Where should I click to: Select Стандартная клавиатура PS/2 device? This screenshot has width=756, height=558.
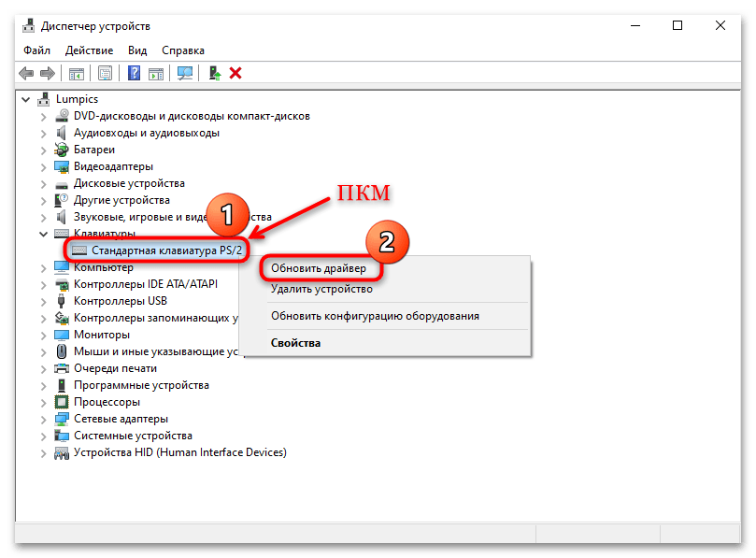165,250
